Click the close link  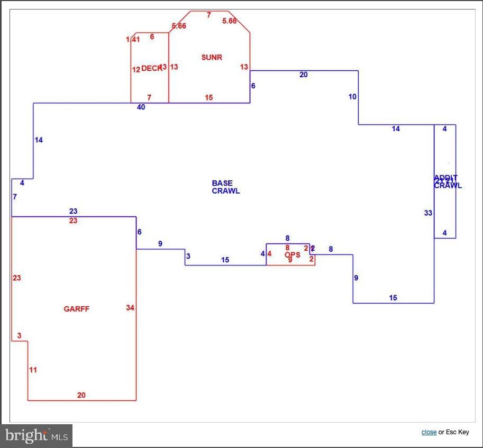click(429, 432)
